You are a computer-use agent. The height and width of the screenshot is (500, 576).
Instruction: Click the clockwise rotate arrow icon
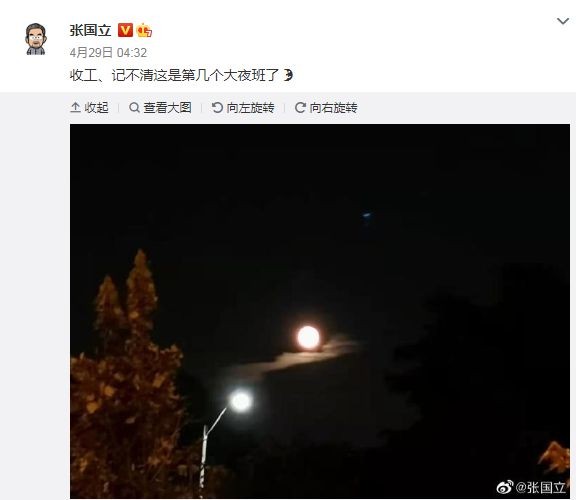[x=300, y=108]
